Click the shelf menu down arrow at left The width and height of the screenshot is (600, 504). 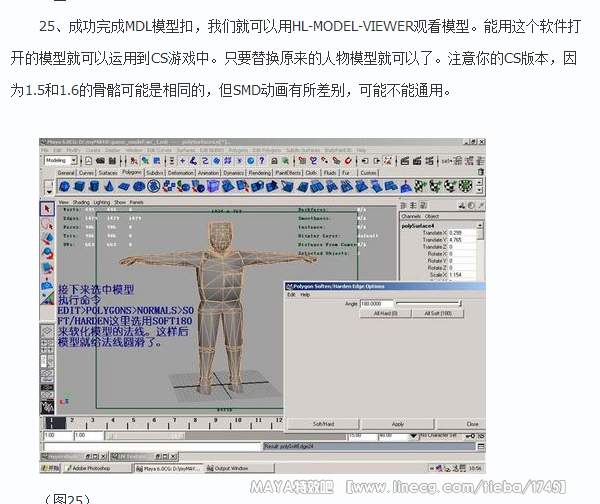click(x=49, y=190)
